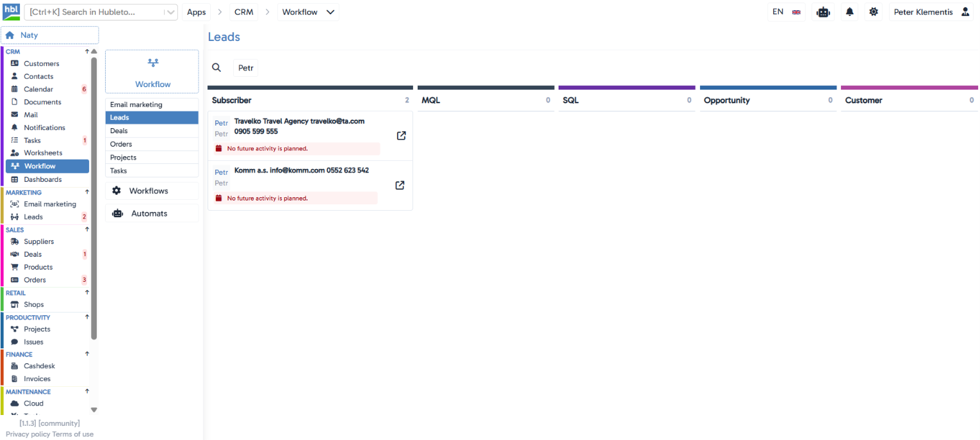Go to Naty home button

tap(50, 35)
